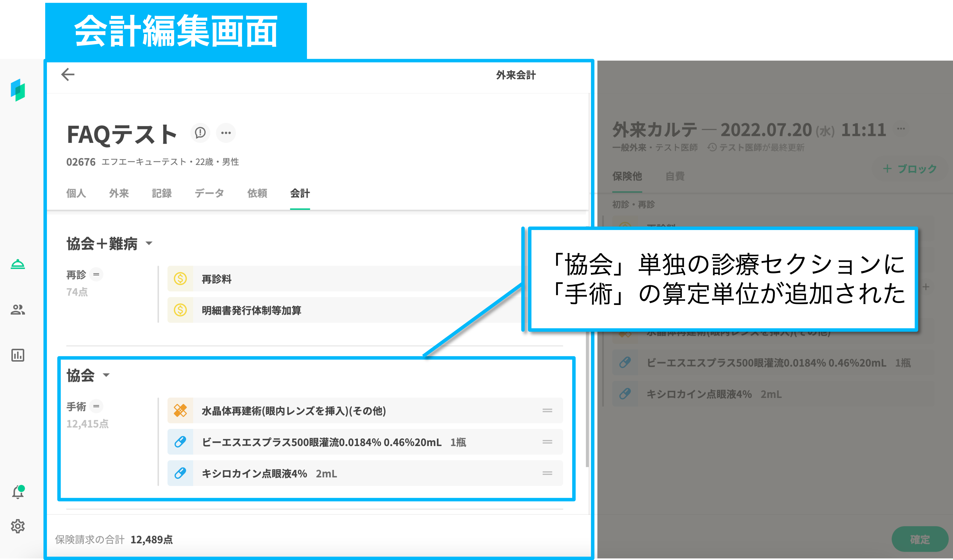Click the ＋ブロック button
953x560 pixels.
coord(910,169)
